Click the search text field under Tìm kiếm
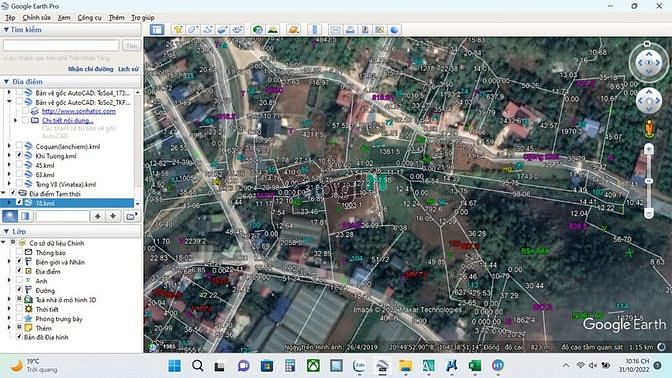Screen dimensions: 672x378 point(61,45)
